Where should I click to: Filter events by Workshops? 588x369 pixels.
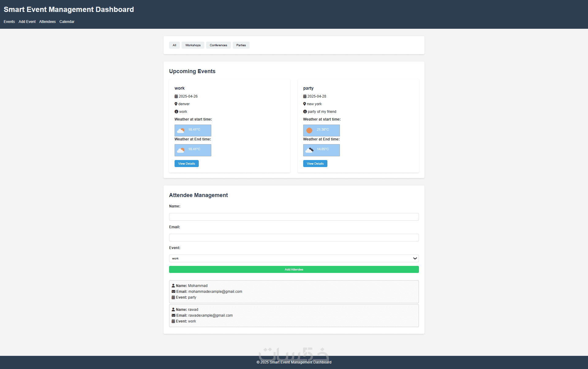[193, 45]
